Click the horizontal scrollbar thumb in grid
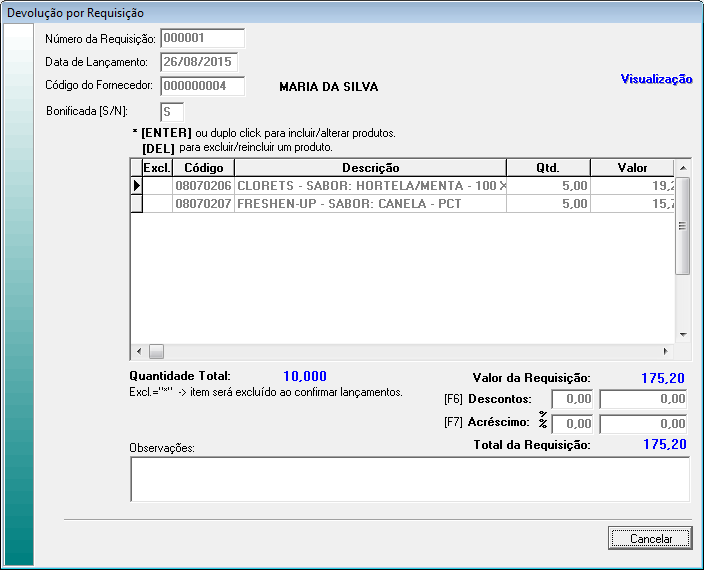Image resolution: width=704 pixels, height=570 pixels. pyautogui.click(x=156, y=352)
